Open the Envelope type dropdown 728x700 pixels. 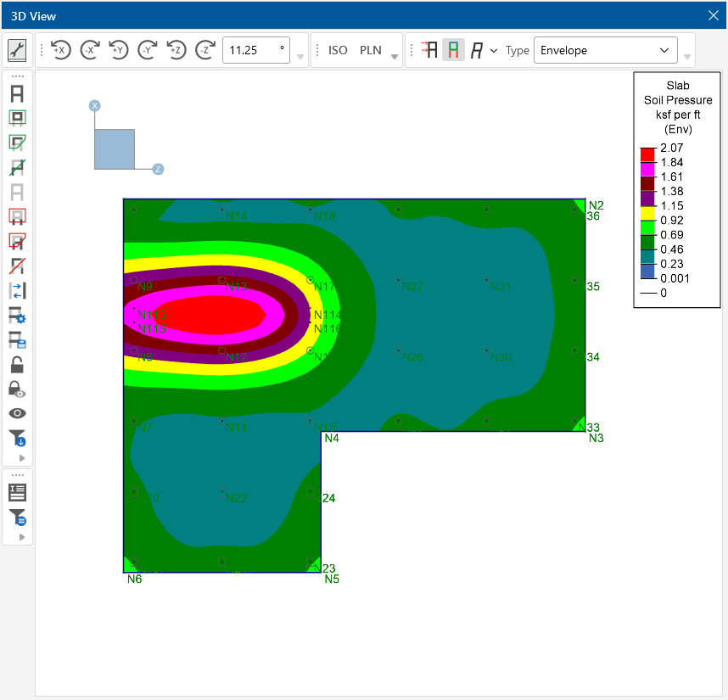point(605,50)
